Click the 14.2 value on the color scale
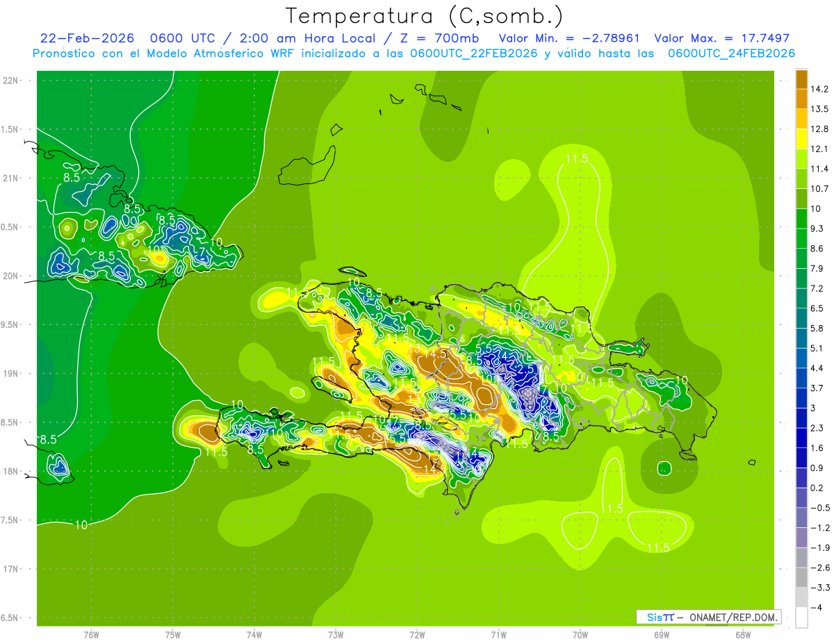This screenshot has width=834, height=644. click(x=821, y=89)
